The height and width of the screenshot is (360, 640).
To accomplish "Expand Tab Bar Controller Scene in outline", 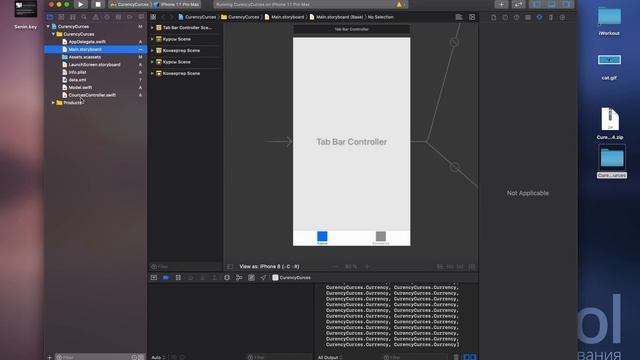I will pos(152,28).
